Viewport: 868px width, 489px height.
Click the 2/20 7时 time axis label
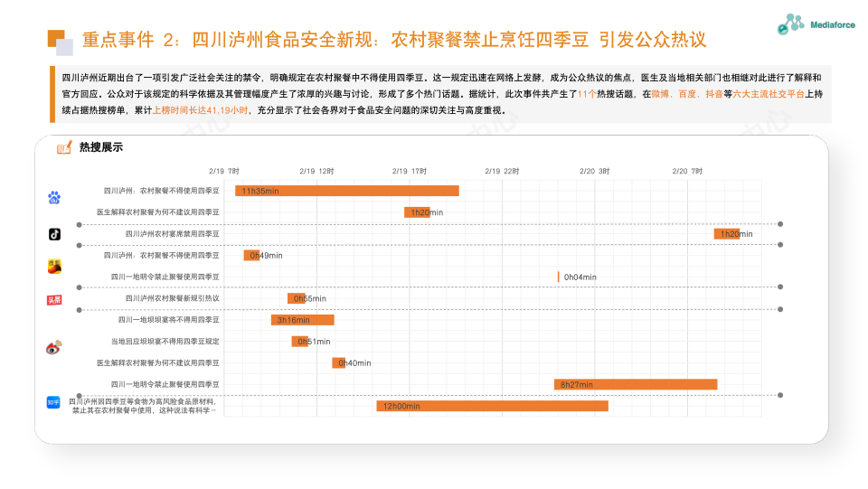pos(687,172)
